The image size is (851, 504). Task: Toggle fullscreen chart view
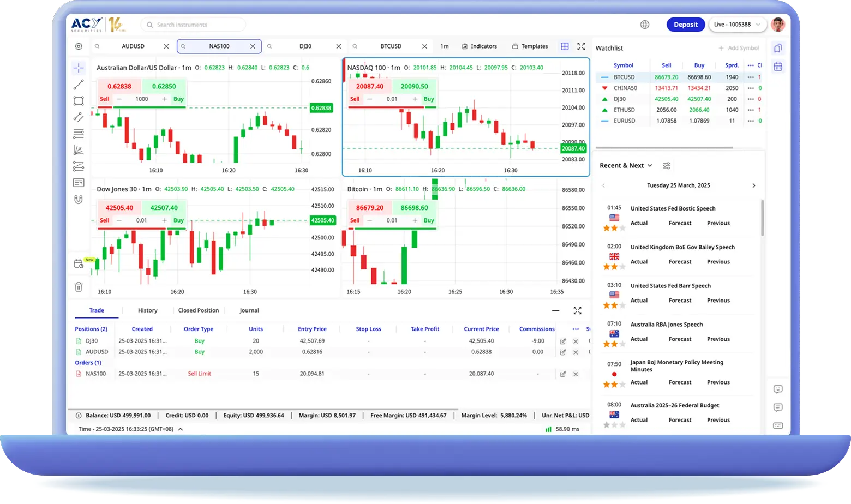coord(580,46)
